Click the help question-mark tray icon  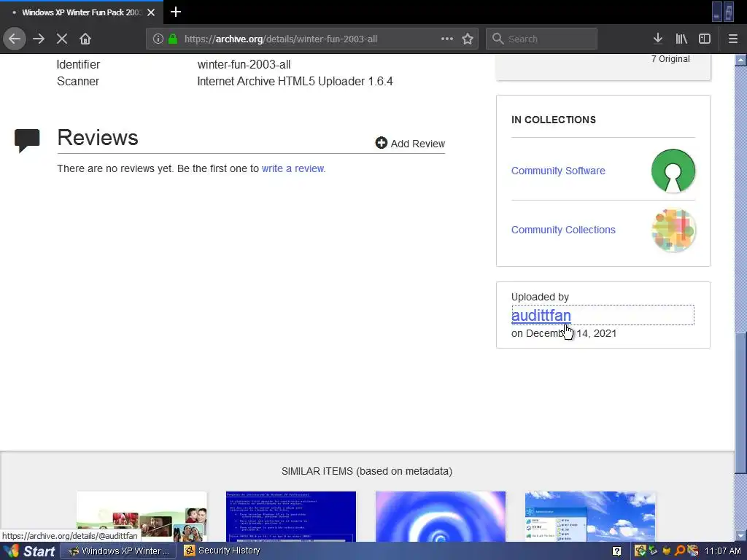click(616, 551)
